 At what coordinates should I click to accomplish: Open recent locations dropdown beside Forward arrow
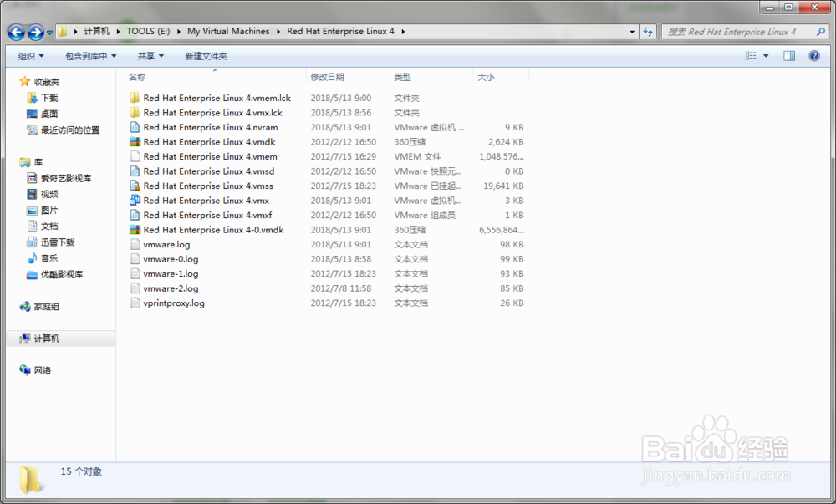(x=49, y=33)
